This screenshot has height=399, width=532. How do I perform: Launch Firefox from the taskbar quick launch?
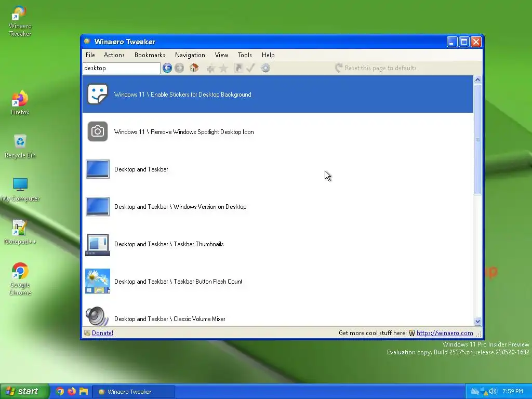click(x=72, y=392)
